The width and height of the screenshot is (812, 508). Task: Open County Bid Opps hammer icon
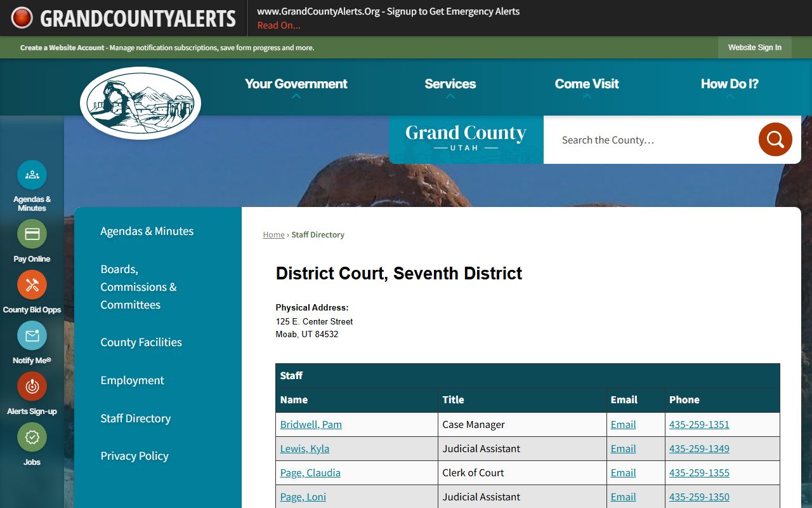[32, 284]
